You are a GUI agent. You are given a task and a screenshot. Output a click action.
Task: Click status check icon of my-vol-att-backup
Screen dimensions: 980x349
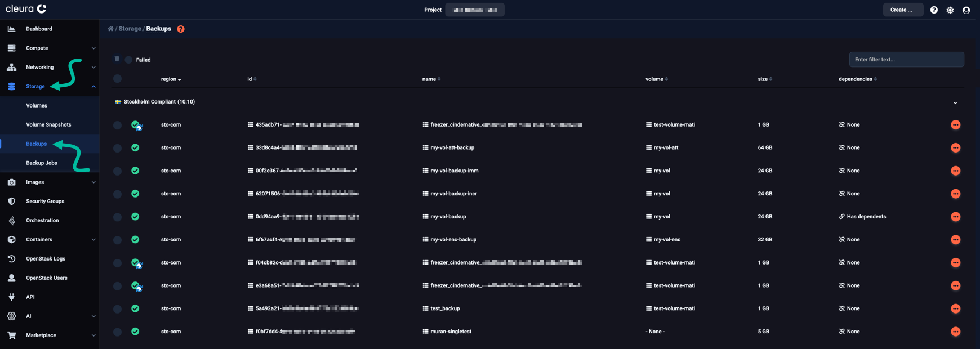[135, 147]
